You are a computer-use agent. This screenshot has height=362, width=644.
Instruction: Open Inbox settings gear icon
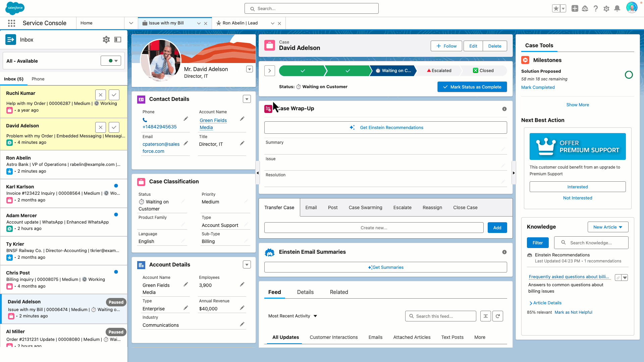click(106, 40)
